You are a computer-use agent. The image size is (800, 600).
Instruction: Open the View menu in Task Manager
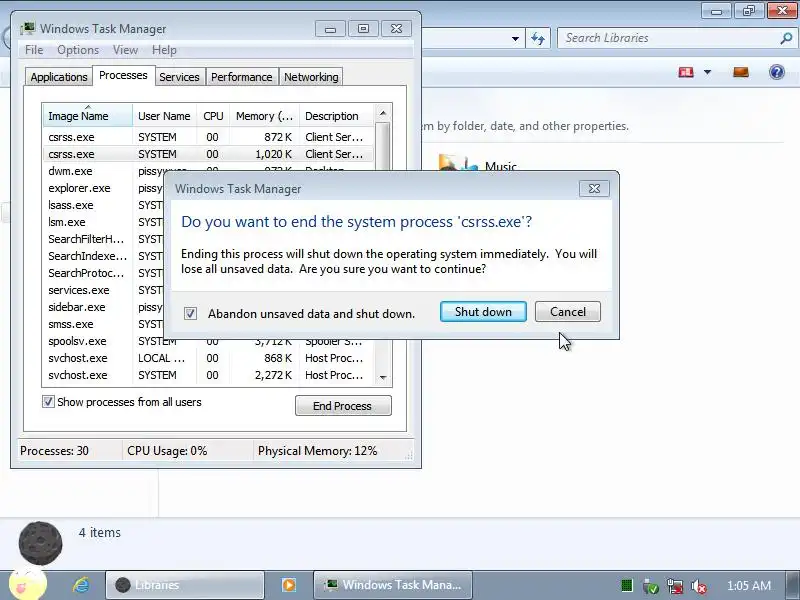[x=126, y=50]
